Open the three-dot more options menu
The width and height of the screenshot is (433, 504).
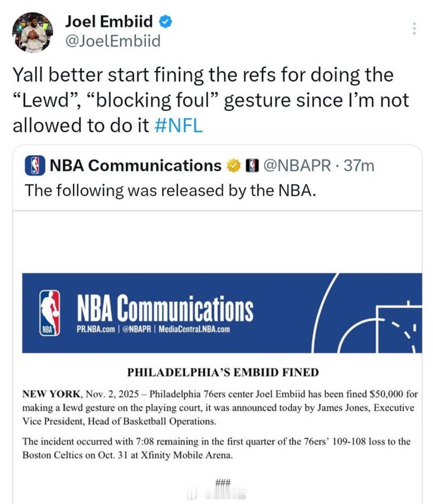[414, 29]
